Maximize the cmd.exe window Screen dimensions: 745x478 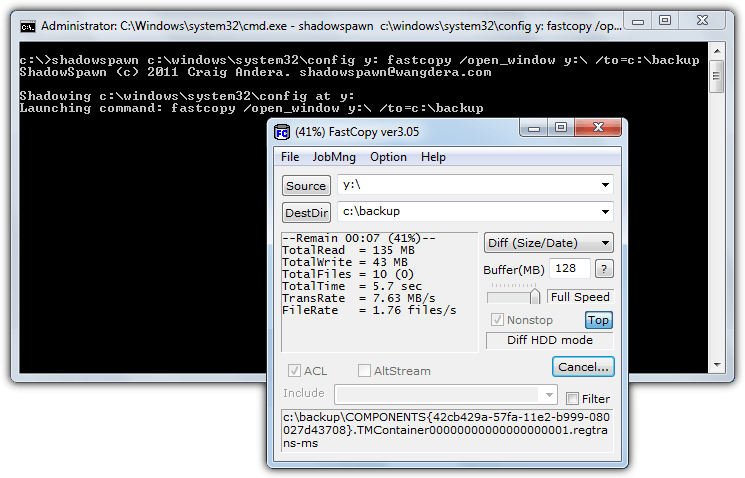click(665, 21)
